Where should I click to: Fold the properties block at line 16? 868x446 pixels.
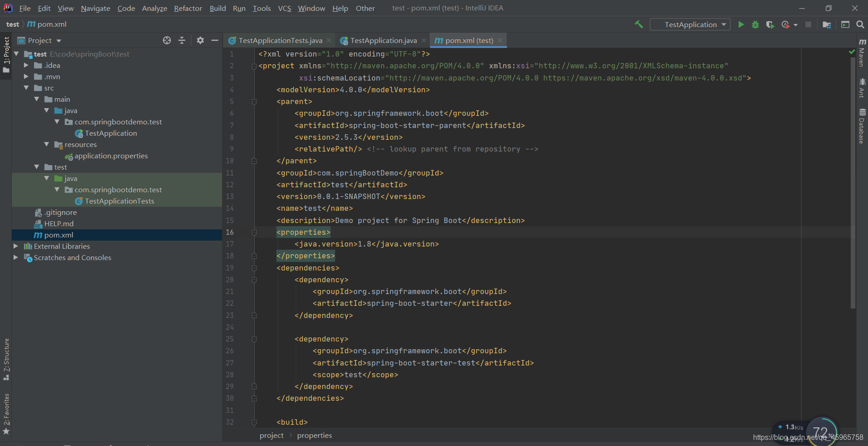tap(254, 232)
